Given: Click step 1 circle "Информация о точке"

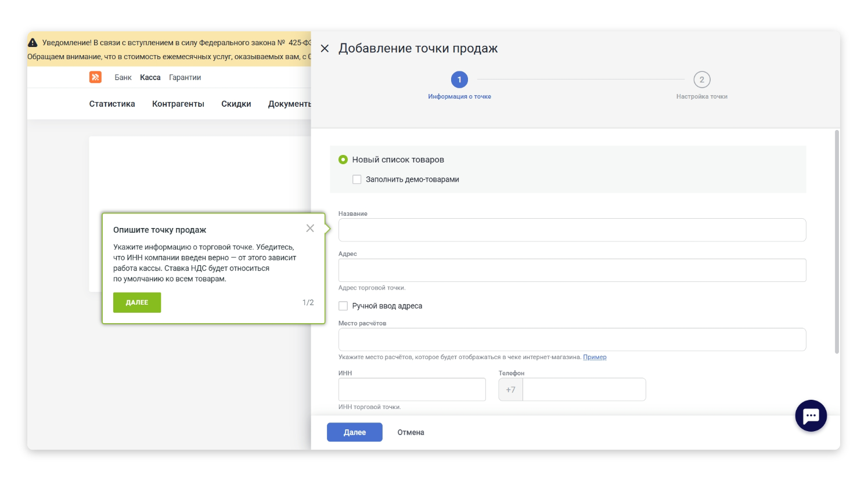Looking at the screenshot, I should coord(459,79).
